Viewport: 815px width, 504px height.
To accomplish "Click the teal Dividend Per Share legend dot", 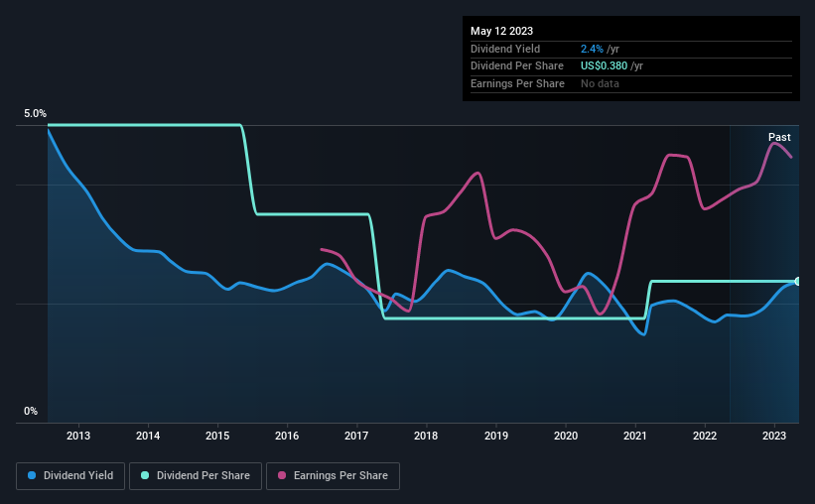I will pyautogui.click(x=145, y=475).
